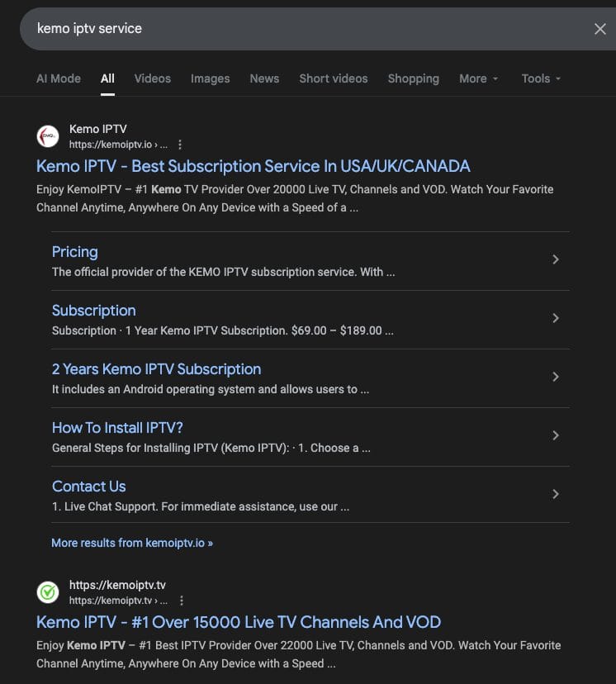The height and width of the screenshot is (684, 616).
Task: Select the News tab
Action: [264, 78]
